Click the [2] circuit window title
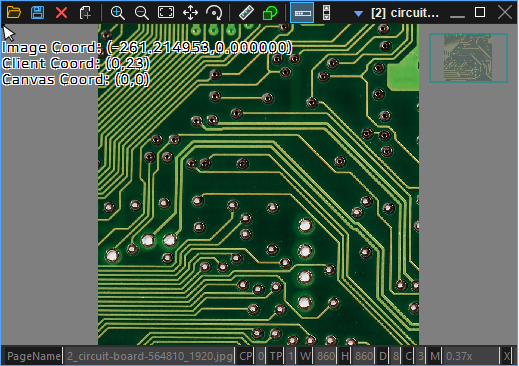This screenshot has height=366, width=519. [405, 13]
